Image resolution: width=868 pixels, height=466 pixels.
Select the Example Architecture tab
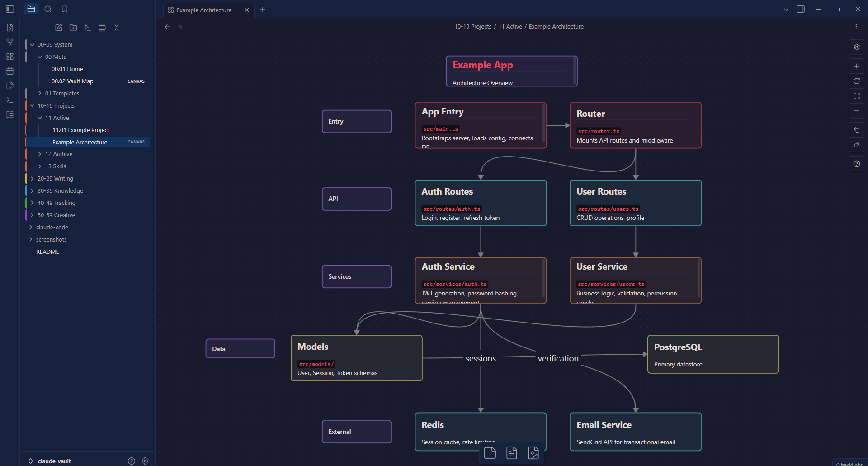pos(204,10)
